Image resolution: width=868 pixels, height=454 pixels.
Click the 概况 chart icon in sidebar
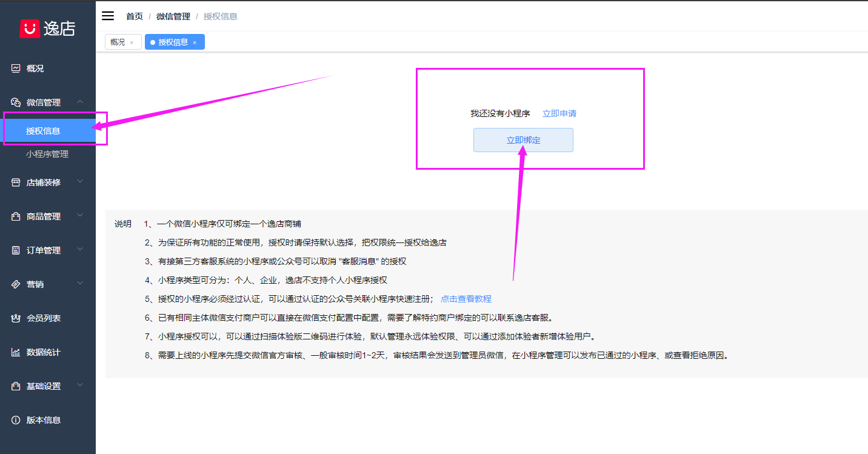[x=16, y=68]
